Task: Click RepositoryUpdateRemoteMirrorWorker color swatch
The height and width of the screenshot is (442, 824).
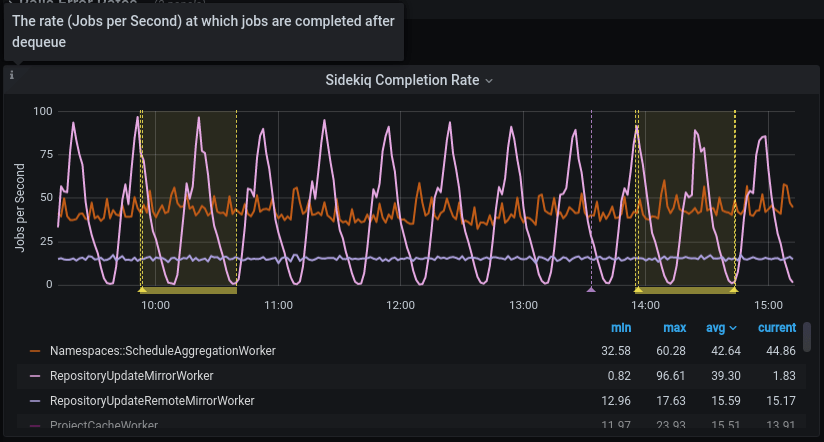Action: [35, 401]
